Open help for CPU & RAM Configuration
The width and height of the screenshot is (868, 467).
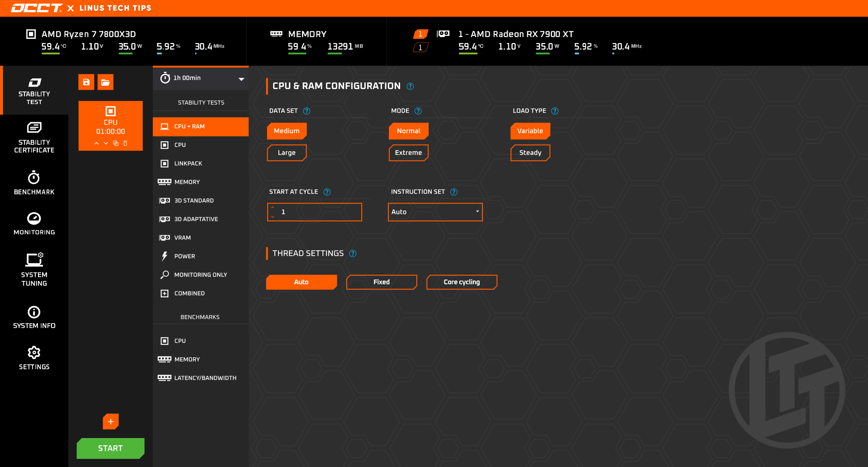point(410,86)
